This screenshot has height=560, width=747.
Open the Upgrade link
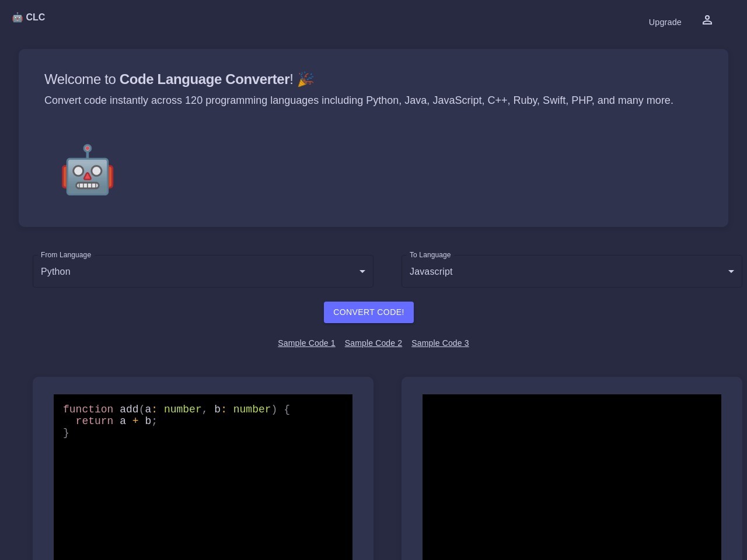click(665, 22)
